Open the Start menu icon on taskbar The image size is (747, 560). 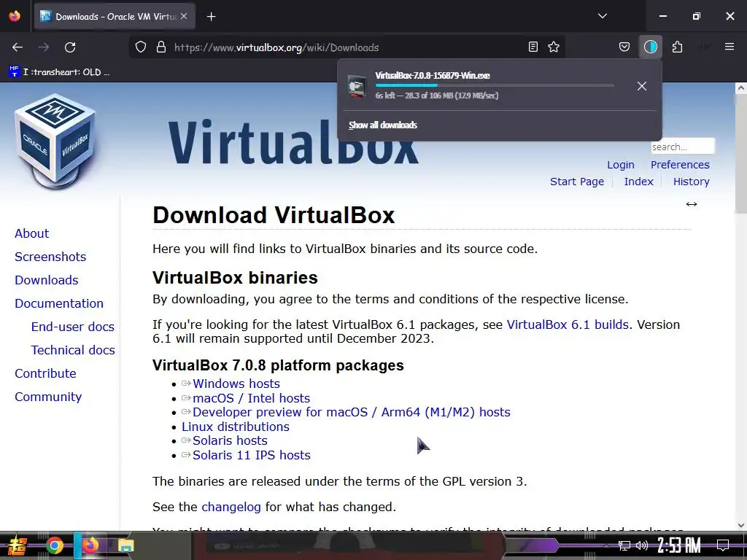16,545
